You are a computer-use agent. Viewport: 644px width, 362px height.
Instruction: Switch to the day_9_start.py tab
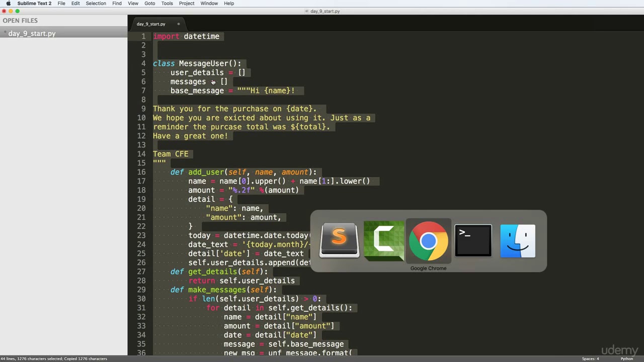click(x=151, y=24)
